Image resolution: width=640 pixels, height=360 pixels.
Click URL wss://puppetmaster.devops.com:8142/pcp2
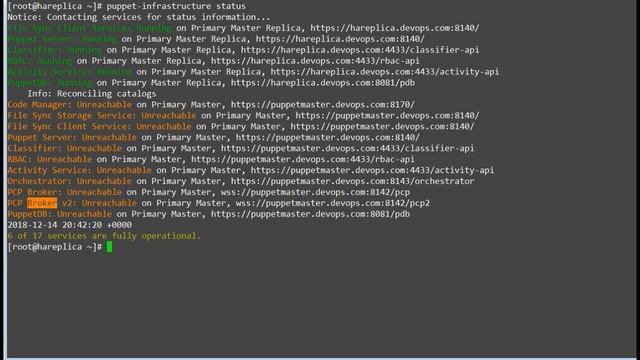tap(333, 203)
